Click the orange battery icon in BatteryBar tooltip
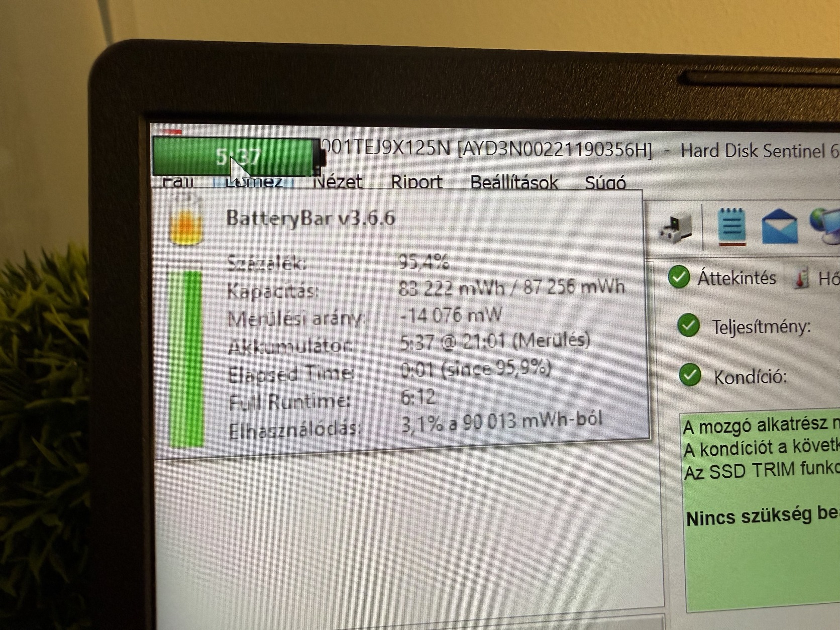 (x=186, y=221)
